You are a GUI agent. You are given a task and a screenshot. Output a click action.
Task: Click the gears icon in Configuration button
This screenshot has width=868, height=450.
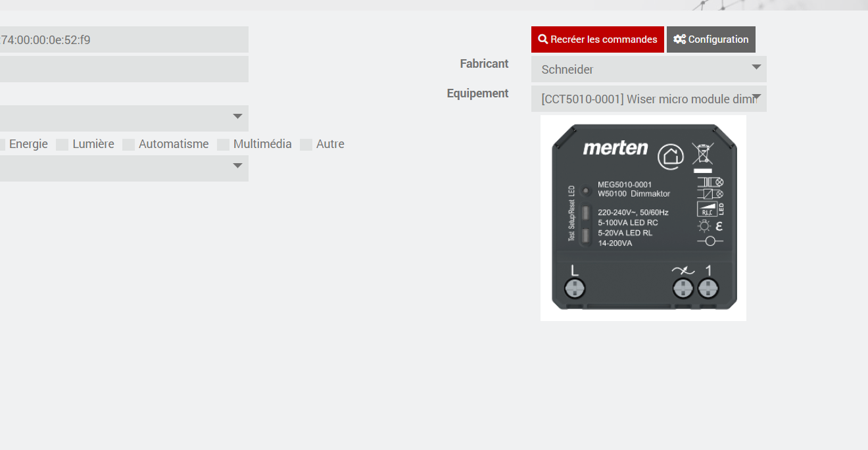(679, 39)
